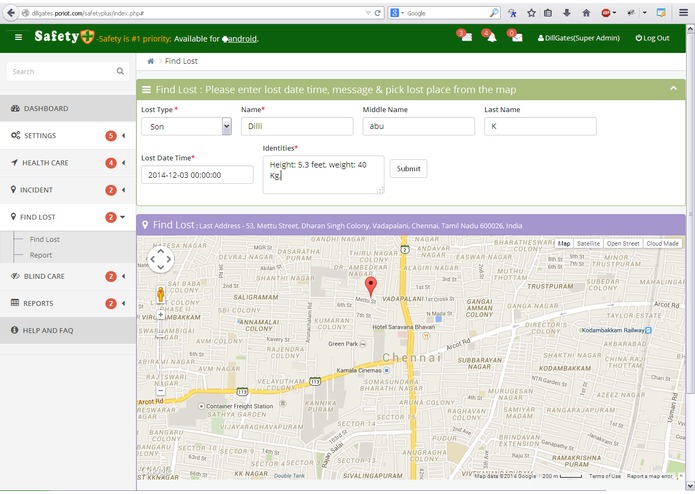
Task: Click the sidebar search magnifier icon
Action: (120, 71)
